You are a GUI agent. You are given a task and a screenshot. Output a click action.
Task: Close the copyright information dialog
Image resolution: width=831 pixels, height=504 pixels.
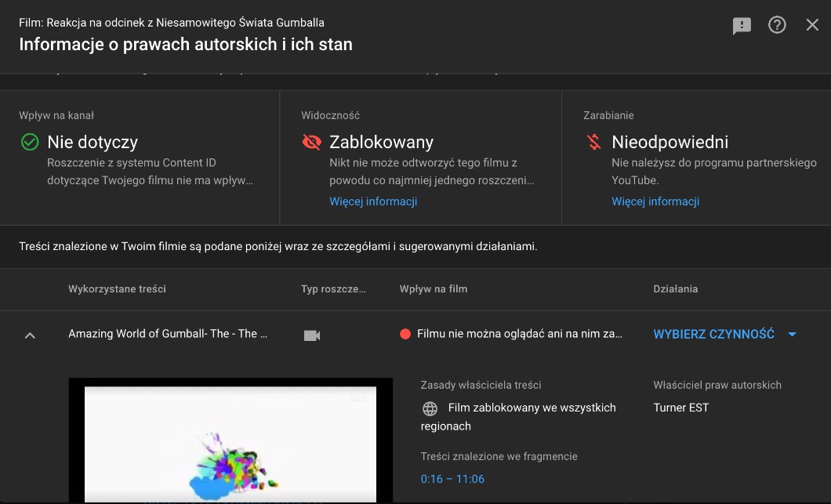click(x=812, y=25)
